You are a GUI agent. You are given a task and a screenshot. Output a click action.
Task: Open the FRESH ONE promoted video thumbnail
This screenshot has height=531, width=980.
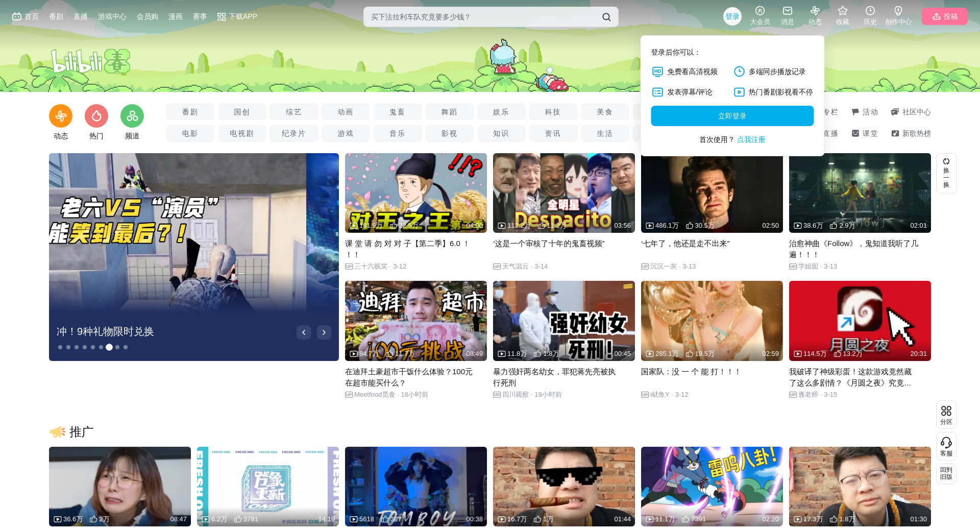268,487
